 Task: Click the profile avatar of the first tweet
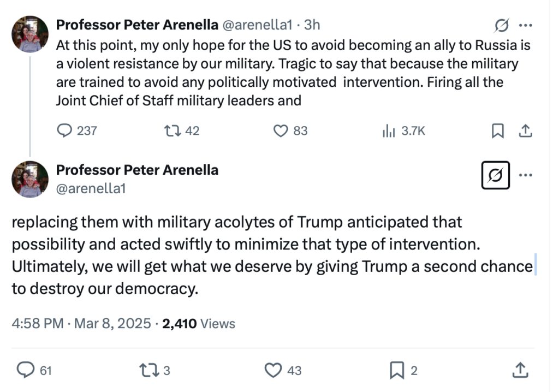[30, 34]
